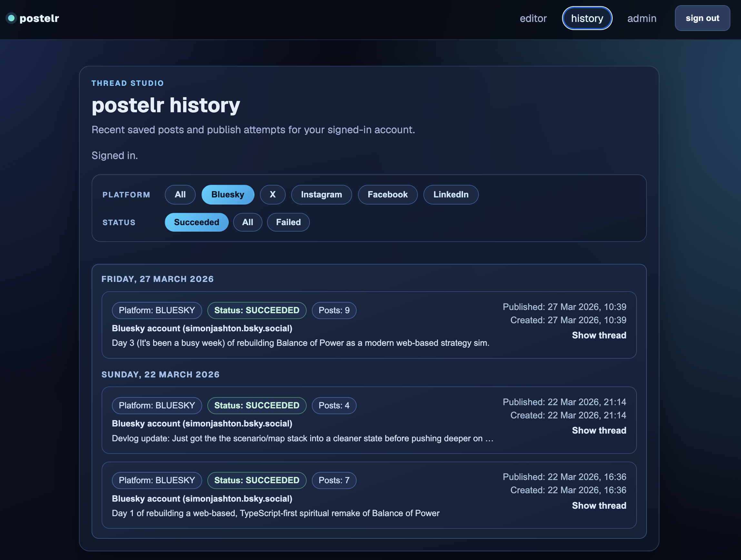Open the editor page
Viewport: 741px width, 560px height.
click(x=533, y=18)
